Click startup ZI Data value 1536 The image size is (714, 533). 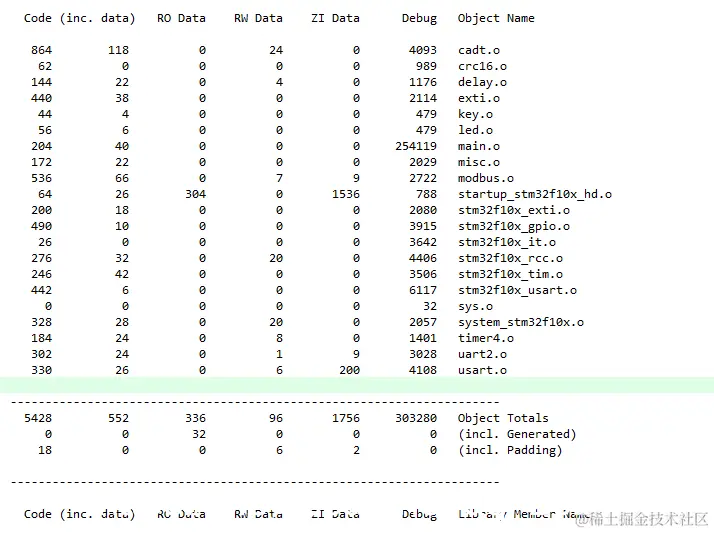tap(346, 194)
